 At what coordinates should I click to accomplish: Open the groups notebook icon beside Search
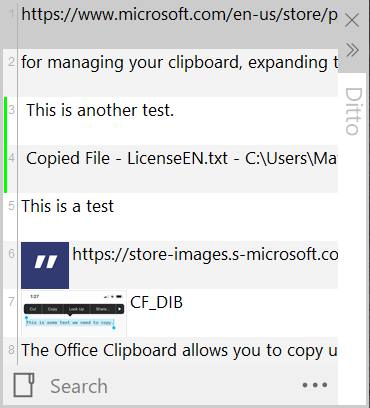click(x=24, y=385)
